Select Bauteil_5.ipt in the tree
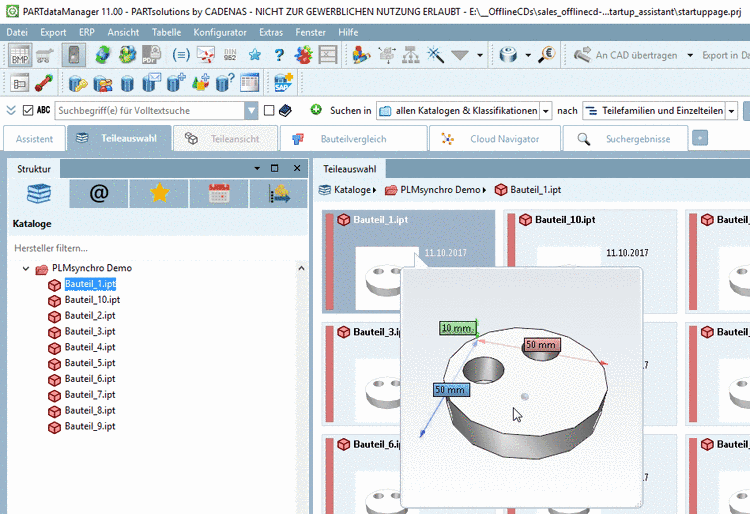Image resolution: width=750 pixels, height=514 pixels. tap(90, 363)
